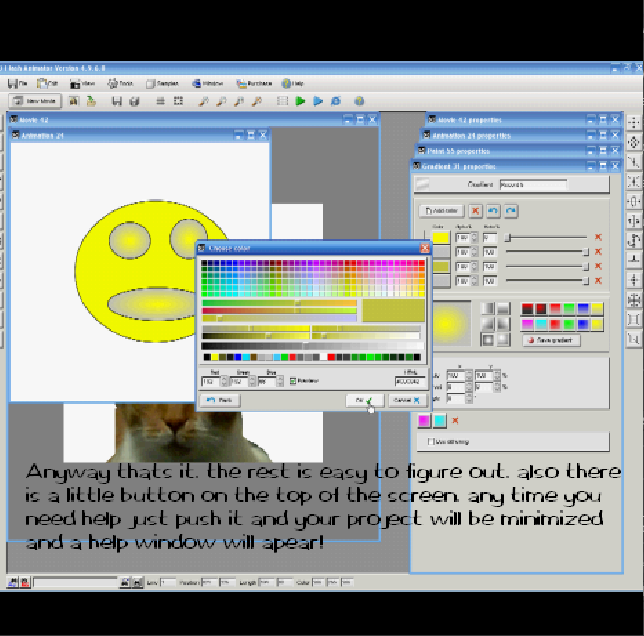Click the red X on first gradient color row

[x=598, y=238]
